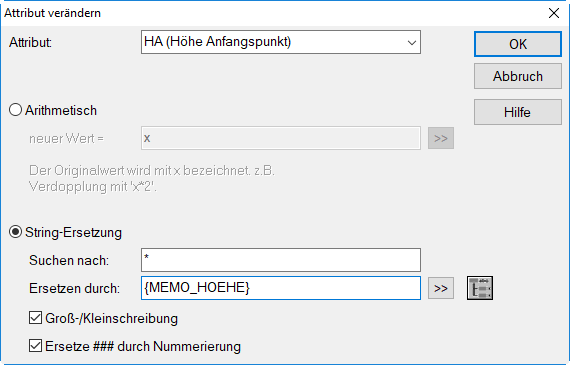The image size is (570, 365).
Task: Click the Attribut label text
Action: click(x=31, y=43)
